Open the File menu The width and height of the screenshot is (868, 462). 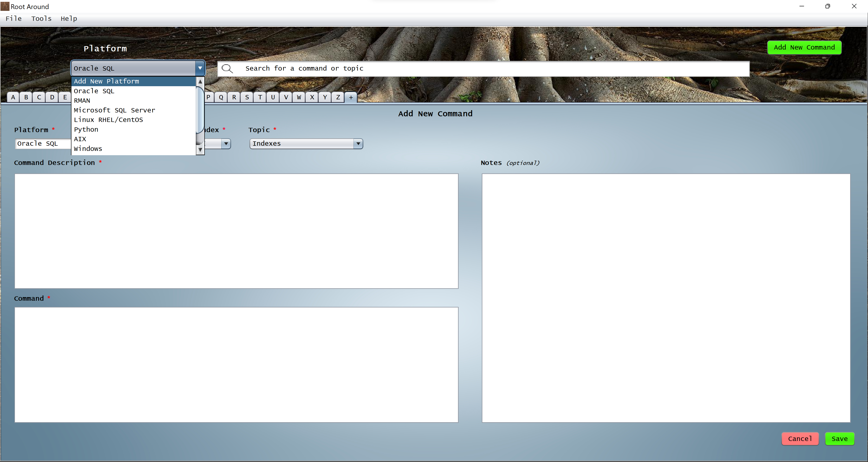[x=14, y=19]
